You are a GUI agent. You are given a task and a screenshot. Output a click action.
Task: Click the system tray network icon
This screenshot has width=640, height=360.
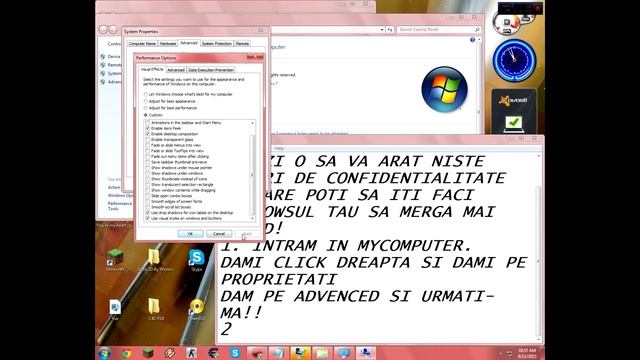509,353
